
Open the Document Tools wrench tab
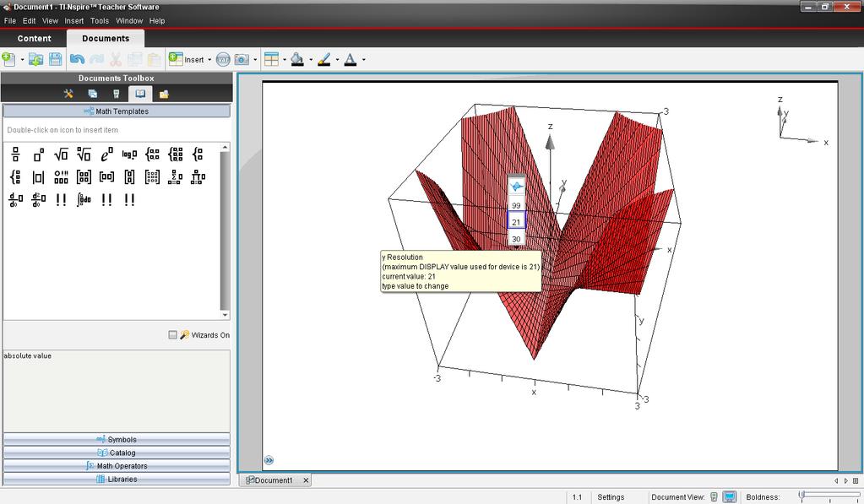pyautogui.click(x=68, y=94)
